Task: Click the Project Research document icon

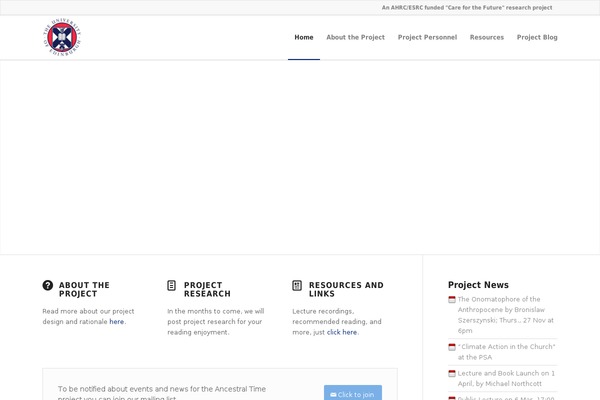Action: [x=172, y=285]
